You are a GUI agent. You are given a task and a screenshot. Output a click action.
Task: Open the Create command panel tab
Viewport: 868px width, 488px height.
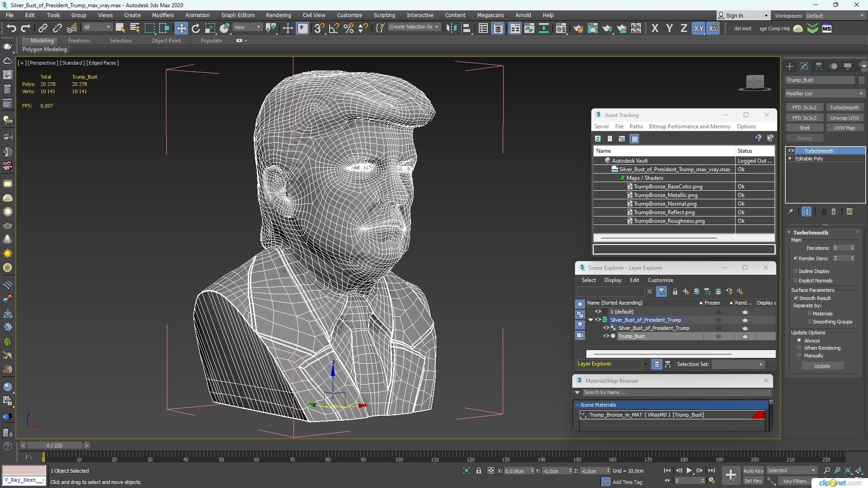tap(790, 66)
